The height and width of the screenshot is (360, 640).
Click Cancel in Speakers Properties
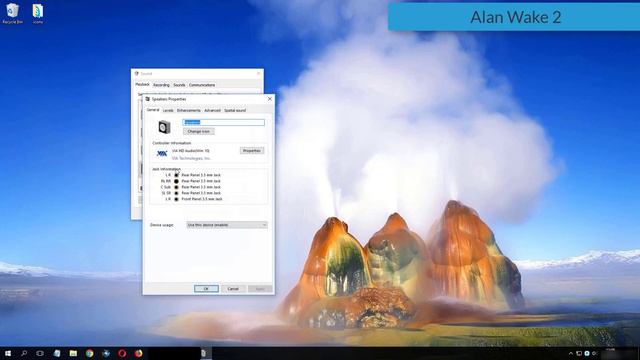233,289
